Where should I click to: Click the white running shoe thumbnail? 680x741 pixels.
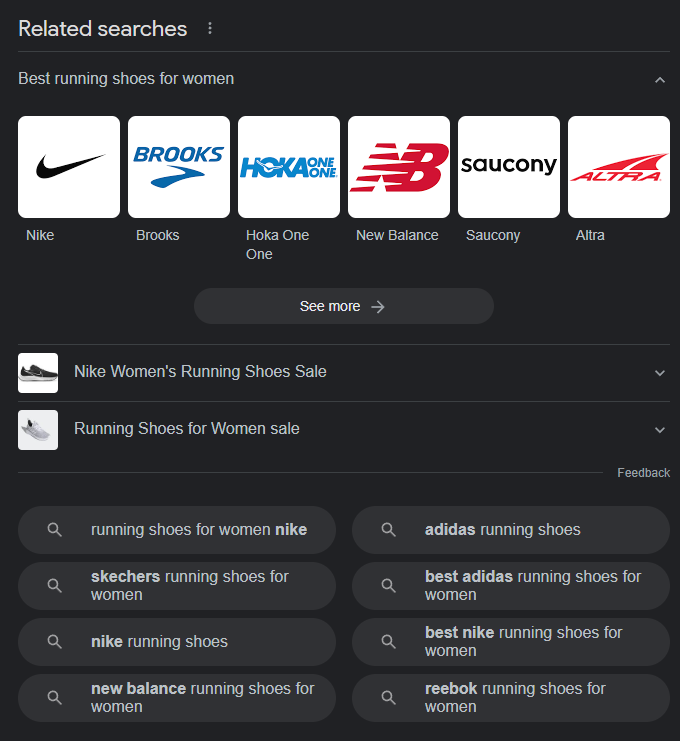pos(38,430)
